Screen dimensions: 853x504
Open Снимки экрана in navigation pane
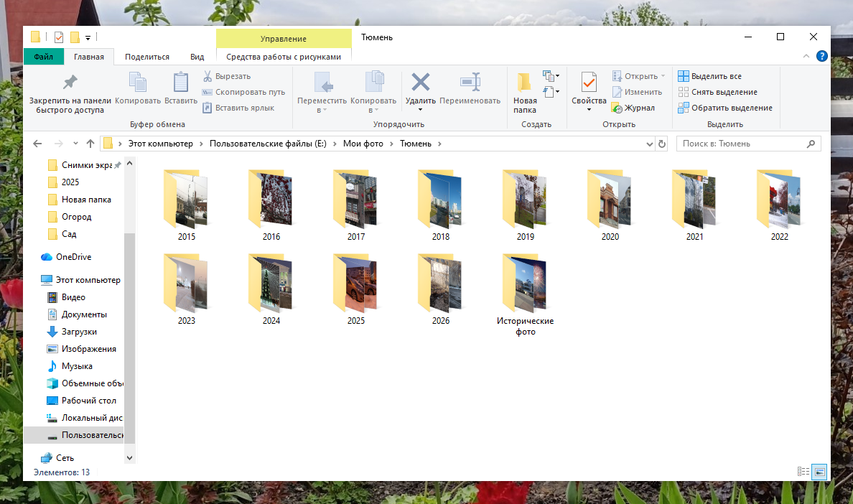[x=80, y=165]
